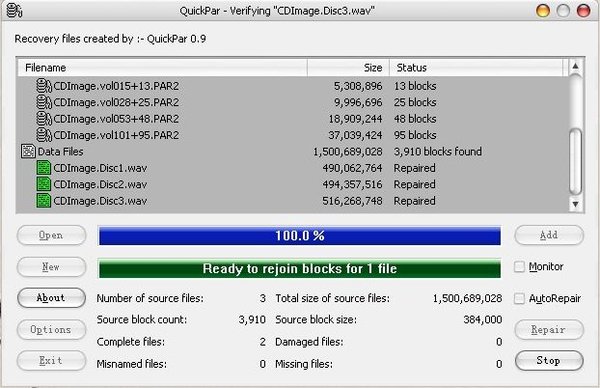The width and height of the screenshot is (600, 388).
Task: Click the QuickPar app icon in title bar
Action: [14, 10]
